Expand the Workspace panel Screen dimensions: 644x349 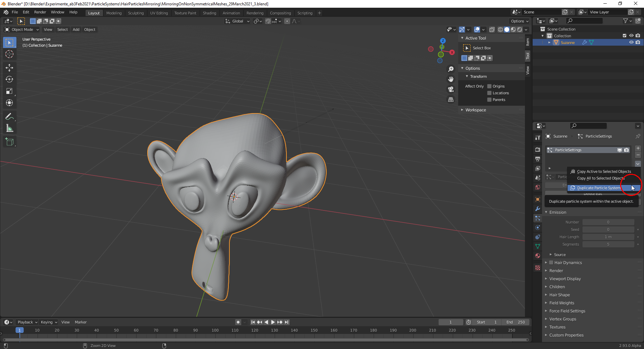tap(475, 110)
